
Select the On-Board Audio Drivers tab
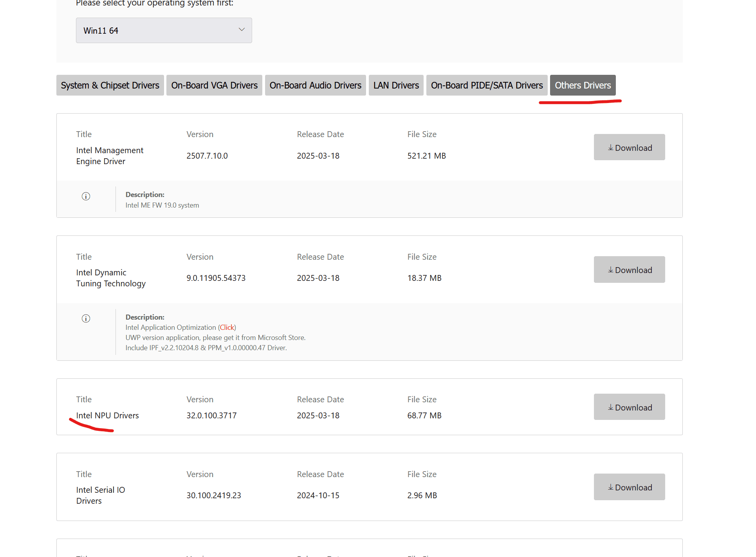tap(315, 85)
